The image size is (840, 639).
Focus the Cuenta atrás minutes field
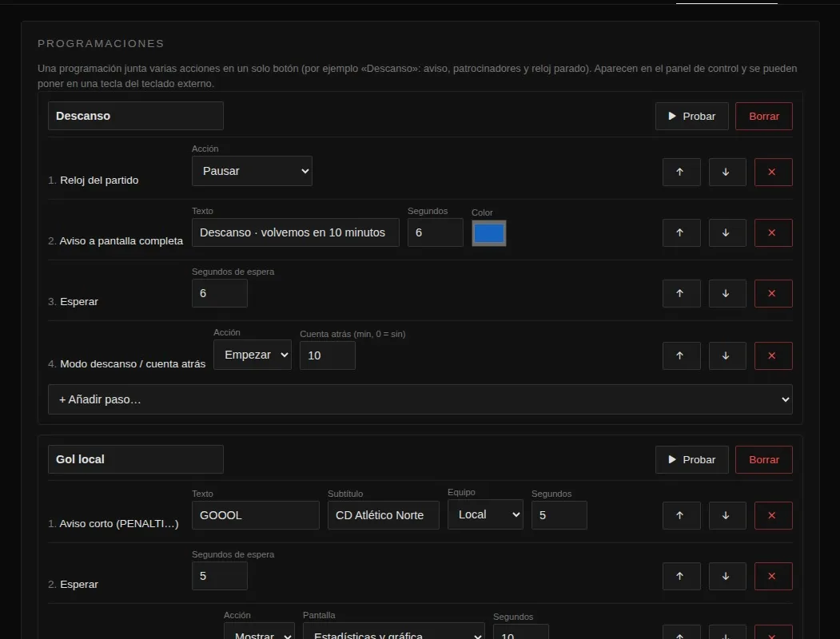(x=328, y=355)
